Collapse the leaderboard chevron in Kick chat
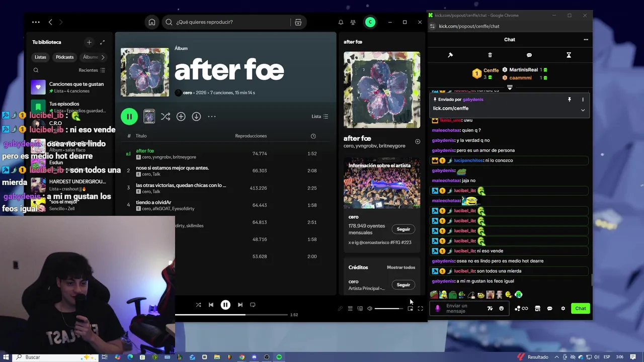The height and width of the screenshot is (362, 644). click(510, 87)
